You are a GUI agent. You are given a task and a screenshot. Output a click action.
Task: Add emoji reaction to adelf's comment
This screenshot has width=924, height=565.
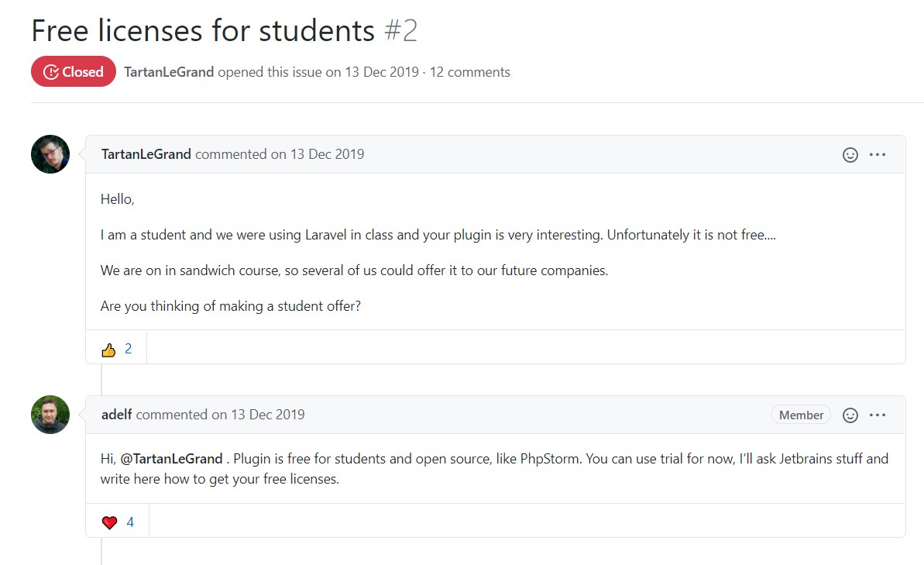point(850,415)
